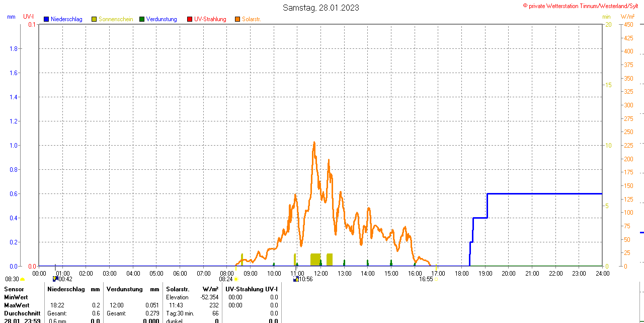Image resolution: width=644 pixels, height=323 pixels.
Task: Select the Niederschlag legend label
Action: point(66,19)
